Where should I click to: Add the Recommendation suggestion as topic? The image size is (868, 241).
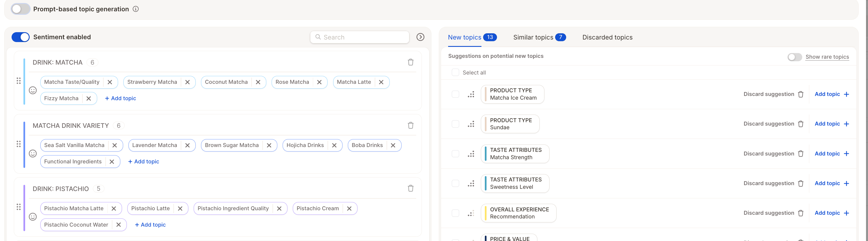tap(832, 213)
